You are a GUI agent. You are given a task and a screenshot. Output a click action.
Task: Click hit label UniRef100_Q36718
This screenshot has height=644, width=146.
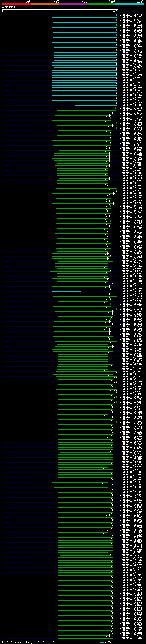click(131, 100)
